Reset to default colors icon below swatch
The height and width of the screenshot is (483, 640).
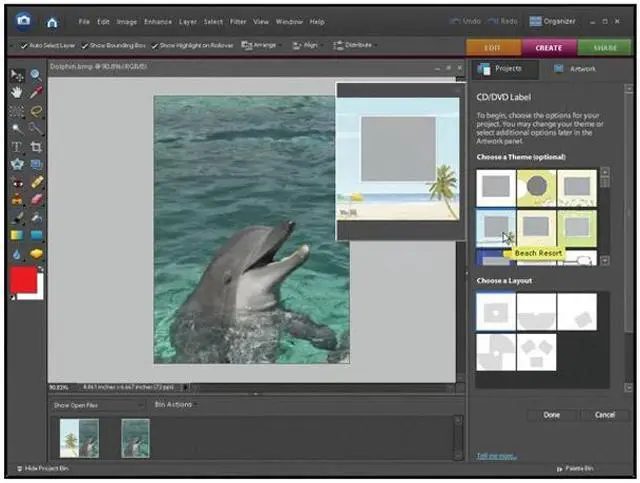pos(13,298)
